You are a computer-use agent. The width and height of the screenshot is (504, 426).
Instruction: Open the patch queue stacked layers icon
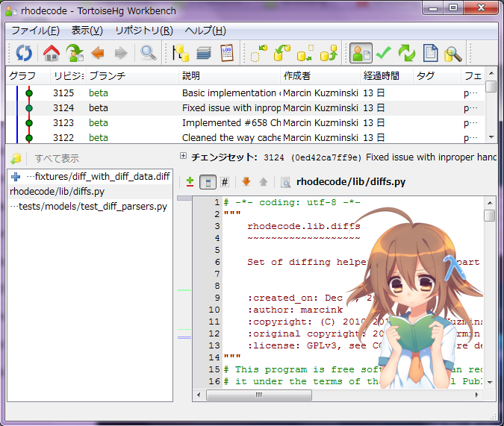[x=204, y=53]
